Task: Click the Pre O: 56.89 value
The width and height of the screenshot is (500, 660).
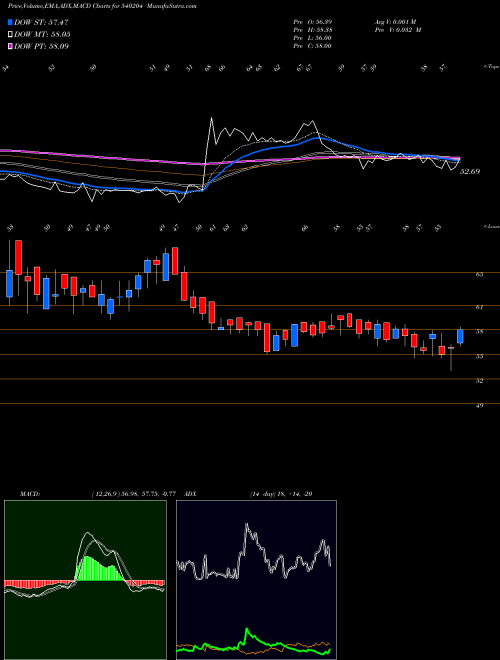Action: (x=312, y=22)
